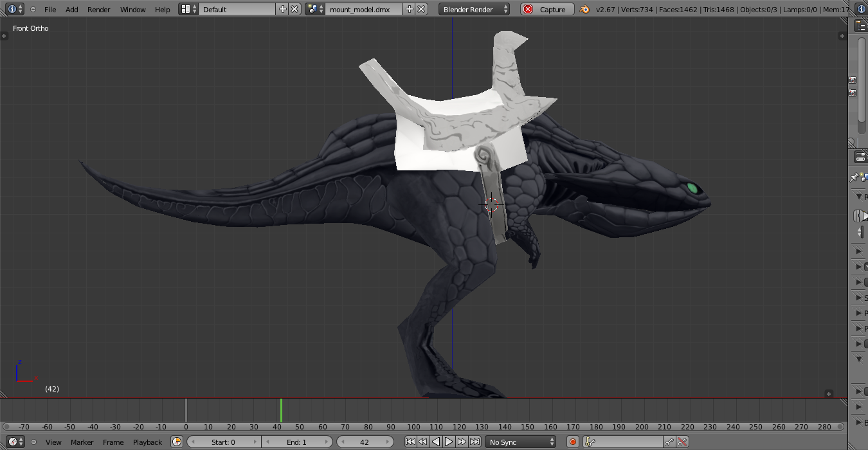Open the Render menu
The image size is (868, 450).
point(99,9)
